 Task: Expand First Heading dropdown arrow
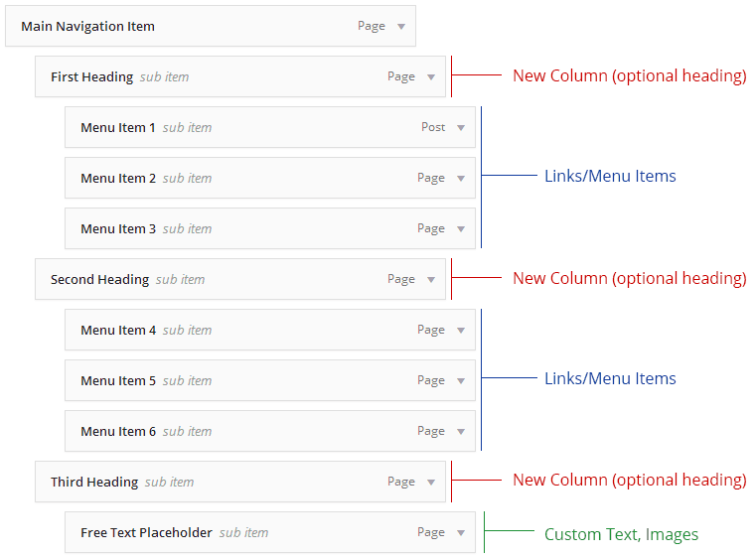431,77
